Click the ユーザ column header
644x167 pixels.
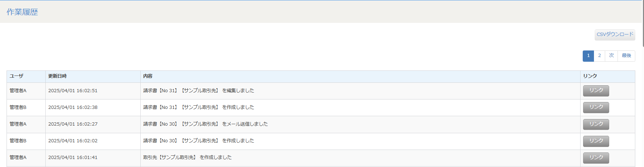click(x=16, y=76)
